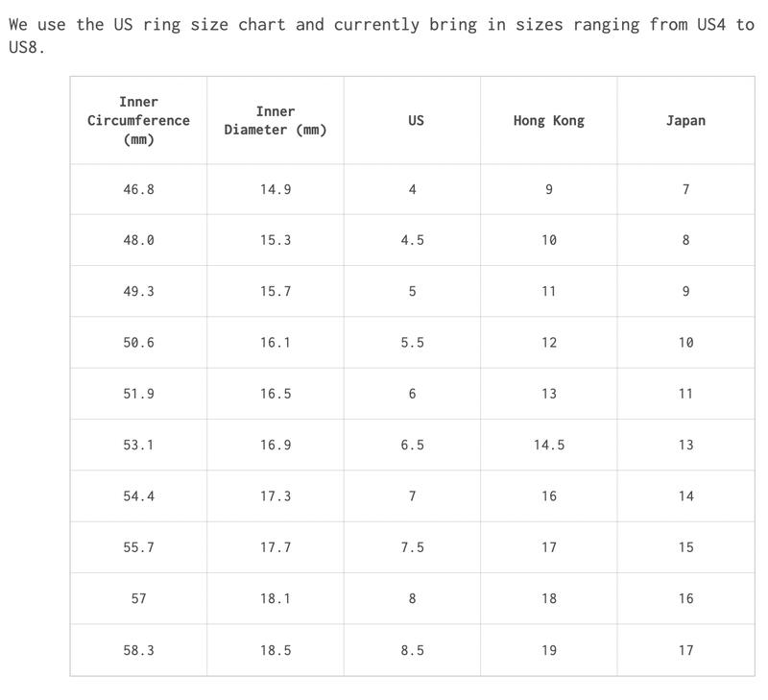Click the Japan size 11 cell
Screen dimensions: 768x700
tap(685, 394)
